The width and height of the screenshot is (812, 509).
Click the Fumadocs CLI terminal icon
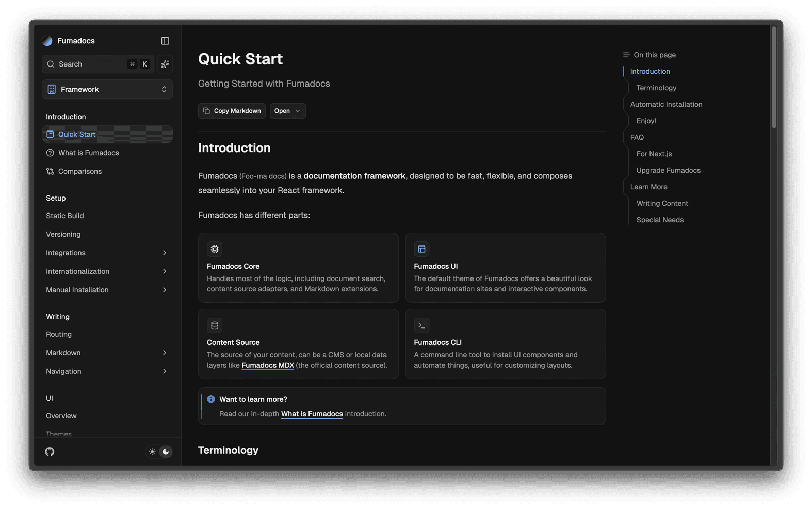[x=421, y=325]
